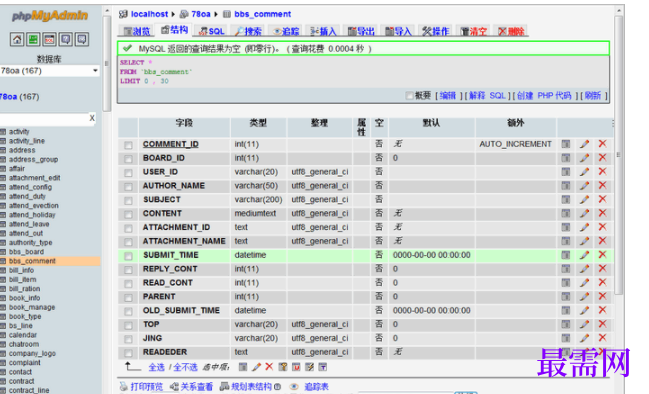Browse values icon for ATTACHMENT_NAME row
Screen dimensions: 649x394
pos(565,241)
